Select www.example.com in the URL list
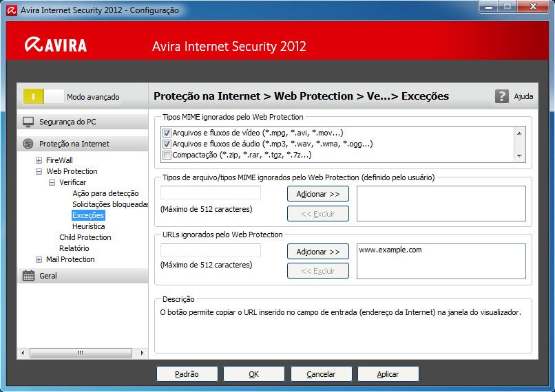The image size is (555, 392). [390, 250]
